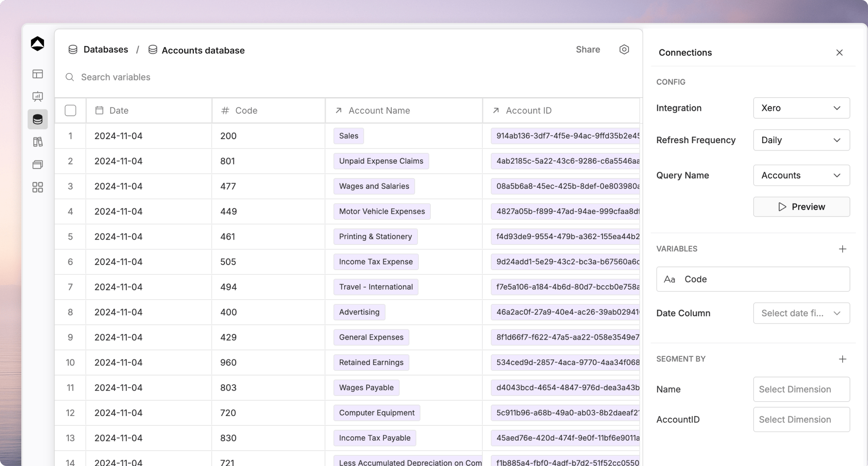The height and width of the screenshot is (466, 868).
Task: Click the Sales account name tag
Action: point(349,136)
